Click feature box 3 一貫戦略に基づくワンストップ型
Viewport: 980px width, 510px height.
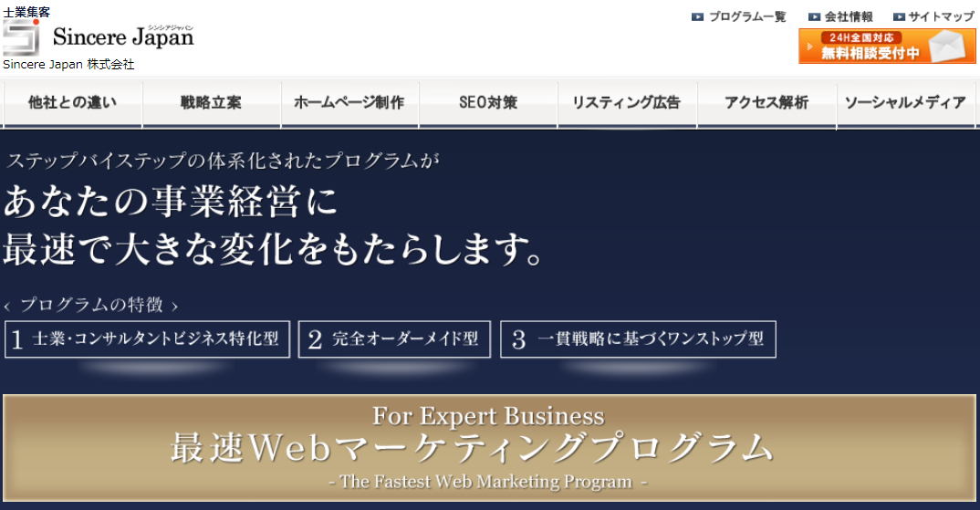[x=638, y=339]
